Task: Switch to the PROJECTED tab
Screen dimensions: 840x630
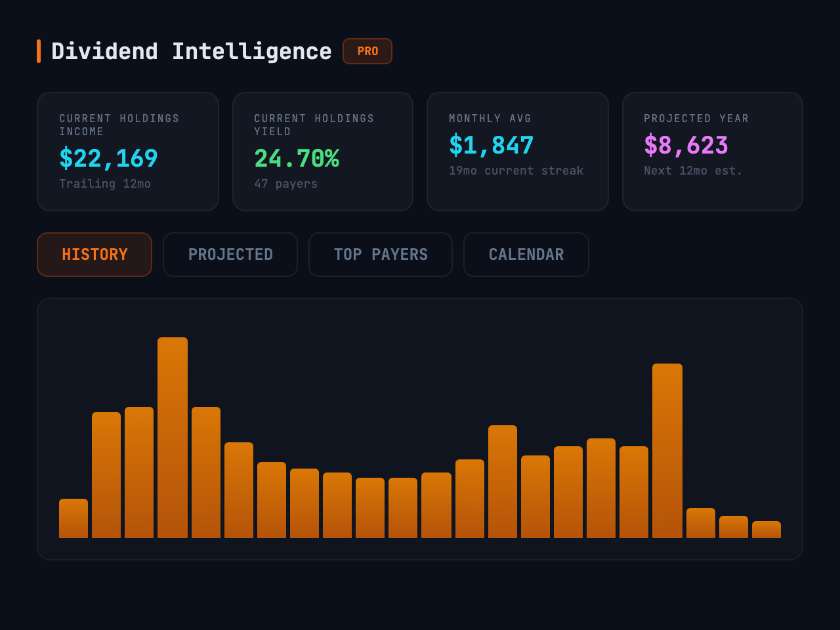Action: click(x=230, y=255)
